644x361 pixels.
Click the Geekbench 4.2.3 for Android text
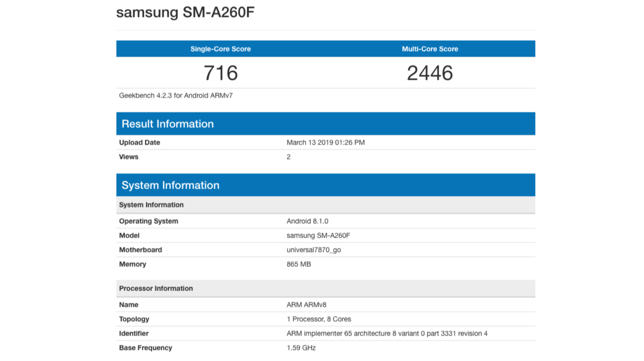click(x=176, y=96)
